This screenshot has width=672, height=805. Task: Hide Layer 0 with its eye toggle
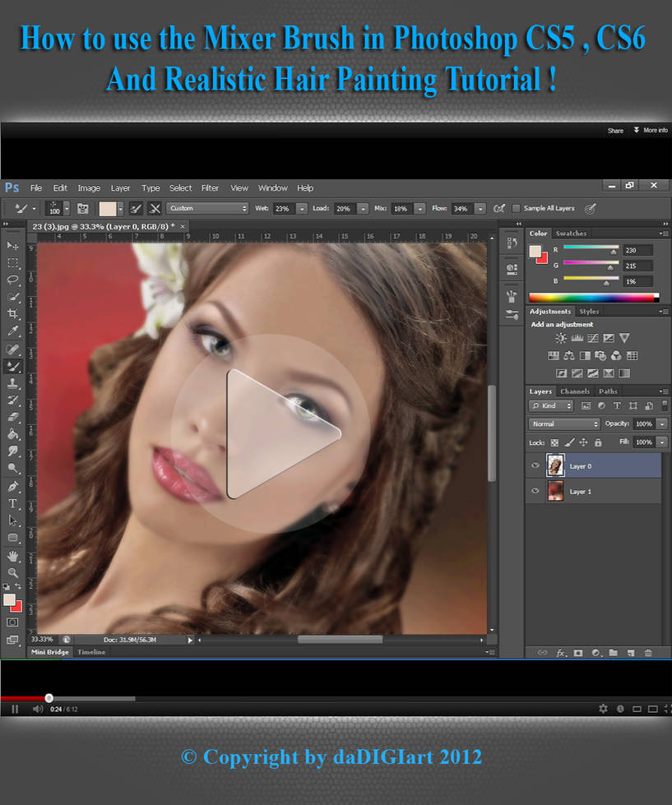535,465
